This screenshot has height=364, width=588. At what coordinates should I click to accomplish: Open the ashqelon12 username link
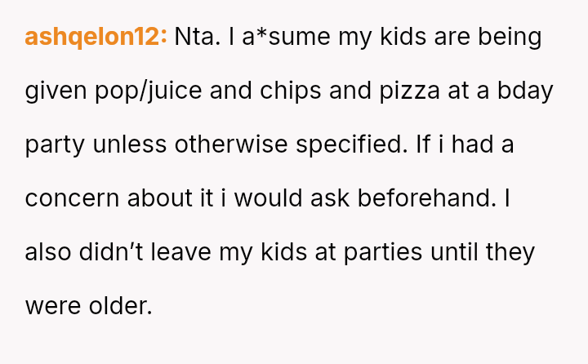point(96,37)
